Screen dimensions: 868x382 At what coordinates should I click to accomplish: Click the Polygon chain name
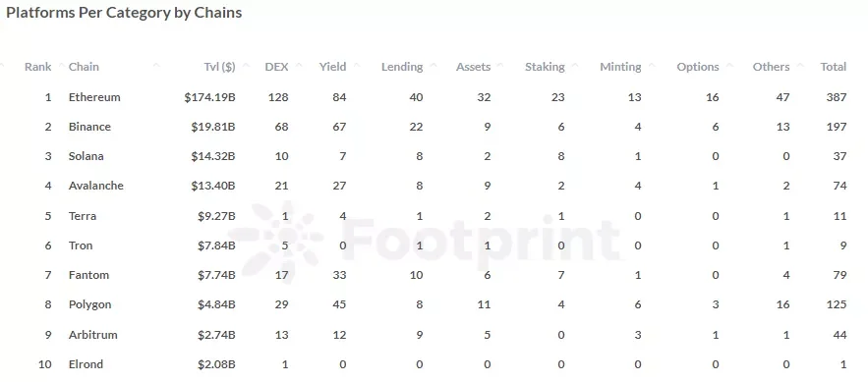[x=89, y=304]
